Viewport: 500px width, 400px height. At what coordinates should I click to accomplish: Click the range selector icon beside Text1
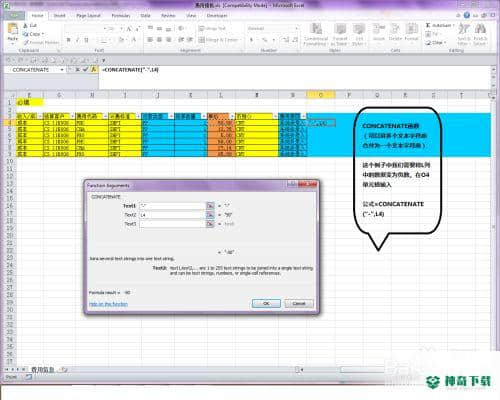tap(210, 206)
